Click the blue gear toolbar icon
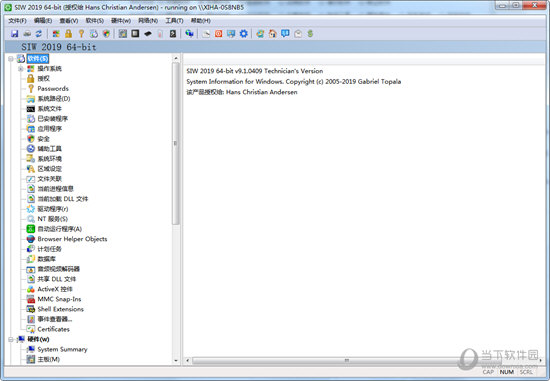550x381 pixels. [x=244, y=34]
